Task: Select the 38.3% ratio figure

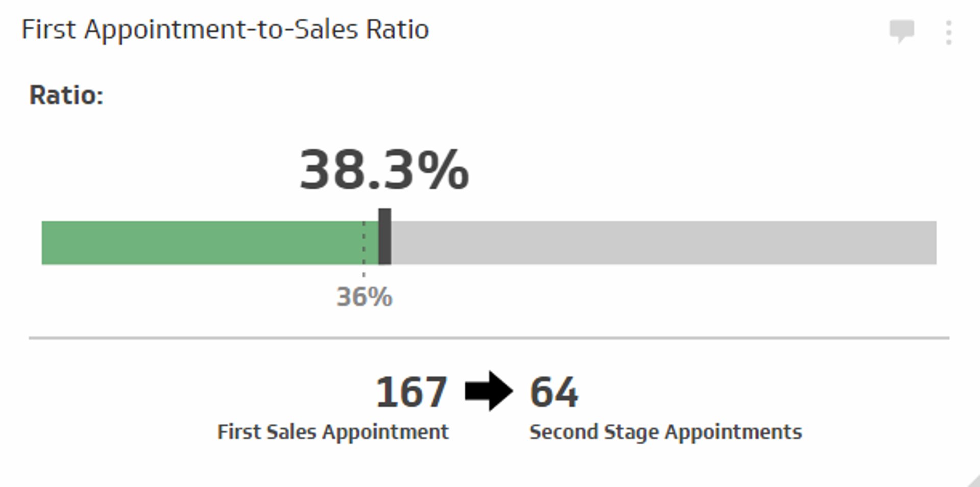Action: click(384, 170)
